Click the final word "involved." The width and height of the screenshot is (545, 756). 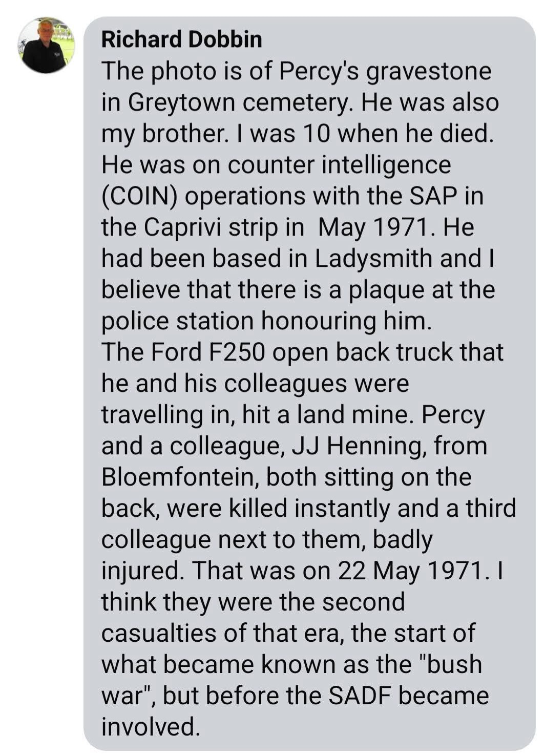click(151, 727)
